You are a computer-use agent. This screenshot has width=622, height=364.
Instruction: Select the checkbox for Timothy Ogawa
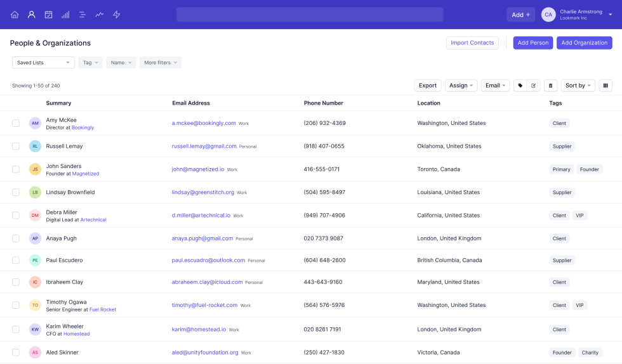pyautogui.click(x=16, y=305)
